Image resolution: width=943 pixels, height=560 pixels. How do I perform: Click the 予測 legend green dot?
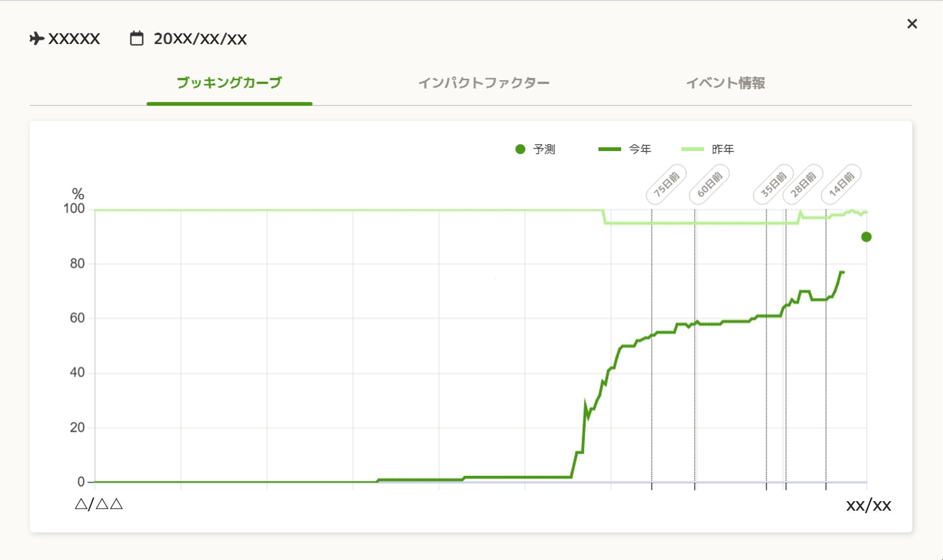click(520, 150)
